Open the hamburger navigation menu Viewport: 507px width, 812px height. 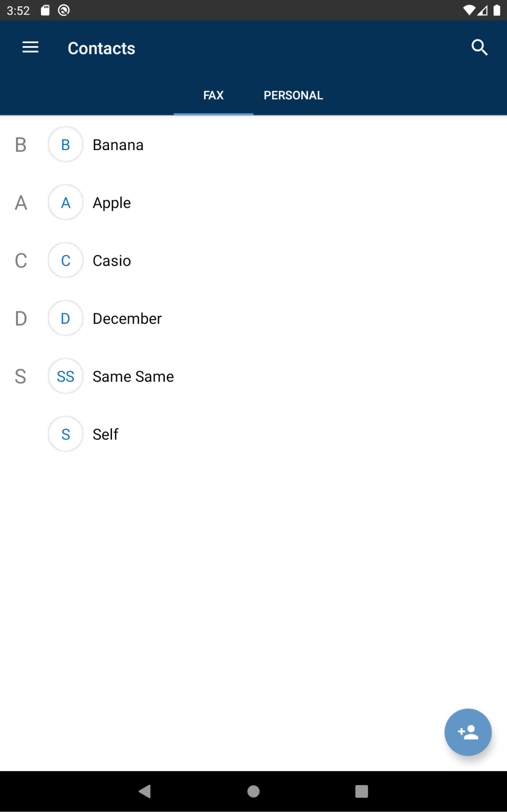point(30,47)
